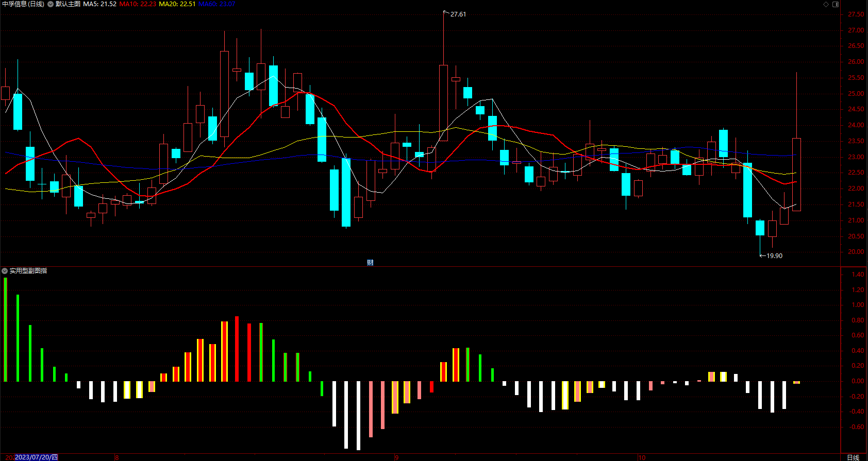This screenshot has width=868, height=461.
Task: Click the 25.00 price axis label
Action: (x=856, y=94)
